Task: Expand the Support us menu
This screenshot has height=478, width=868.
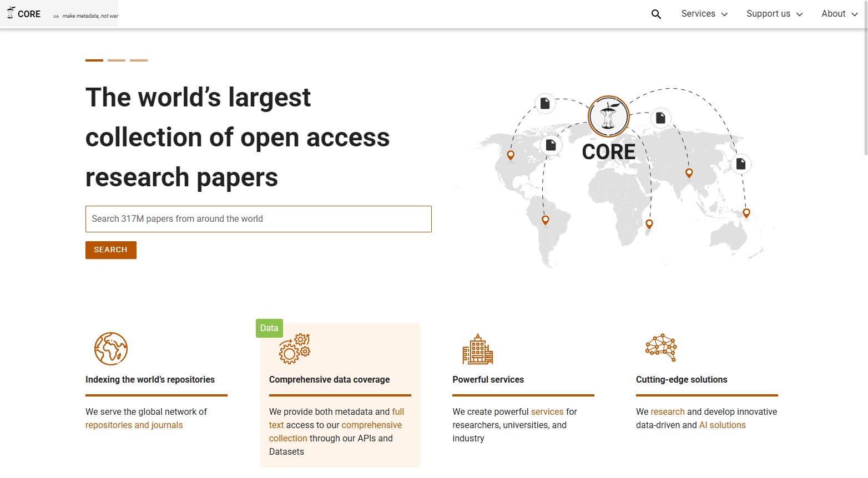Action: click(x=775, y=14)
